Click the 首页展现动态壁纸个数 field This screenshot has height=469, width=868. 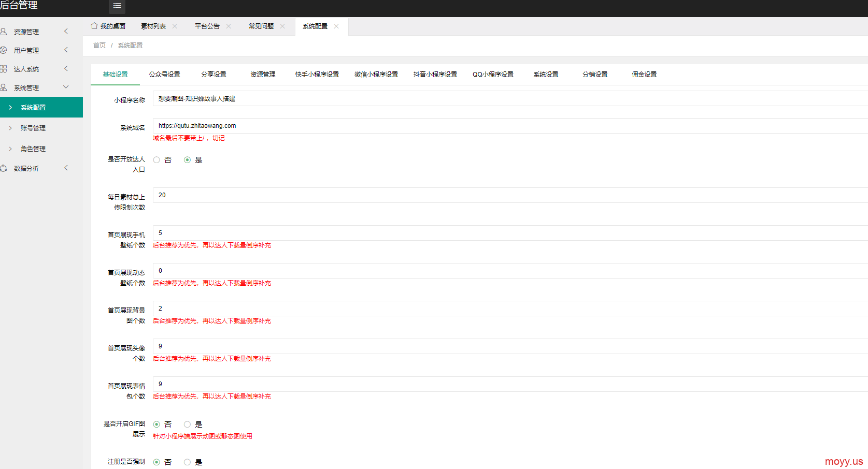click(x=510, y=271)
